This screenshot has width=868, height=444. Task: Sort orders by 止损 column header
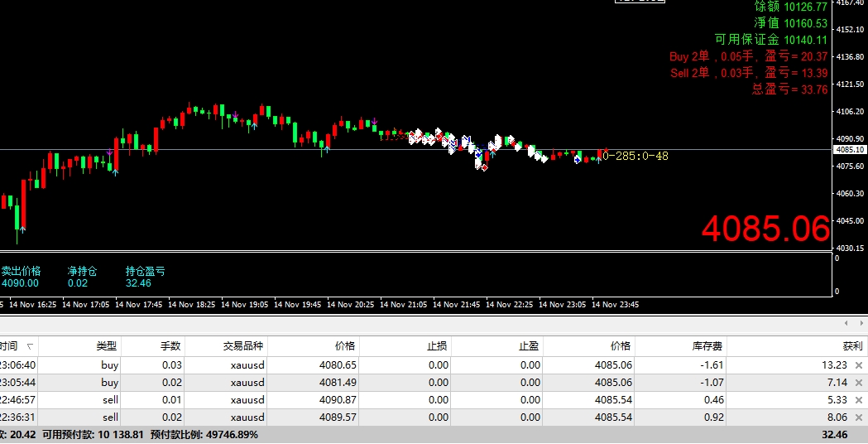(437, 346)
